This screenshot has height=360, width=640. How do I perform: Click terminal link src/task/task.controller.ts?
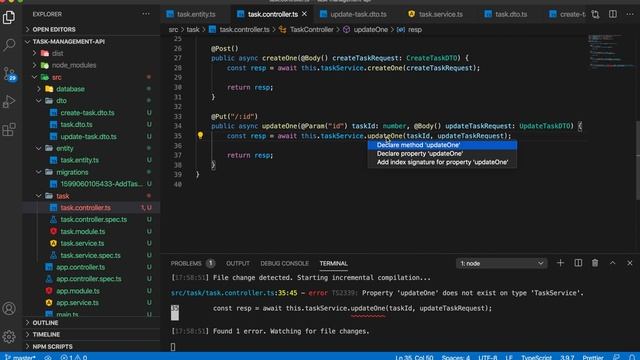222,293
